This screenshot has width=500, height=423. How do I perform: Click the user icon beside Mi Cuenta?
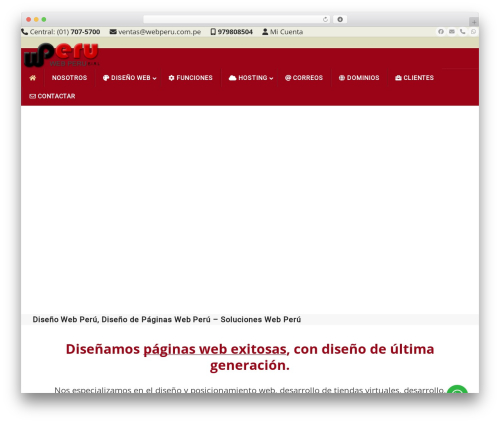265,32
